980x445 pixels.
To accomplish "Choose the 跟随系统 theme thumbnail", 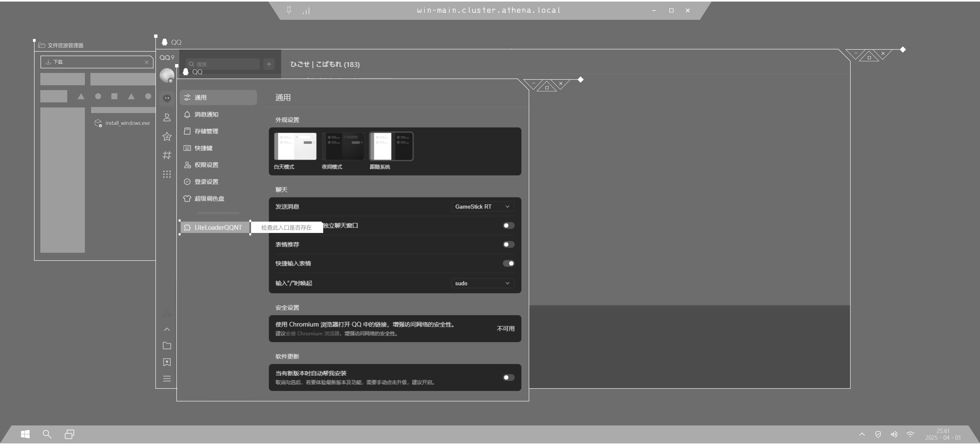I will pyautogui.click(x=391, y=146).
